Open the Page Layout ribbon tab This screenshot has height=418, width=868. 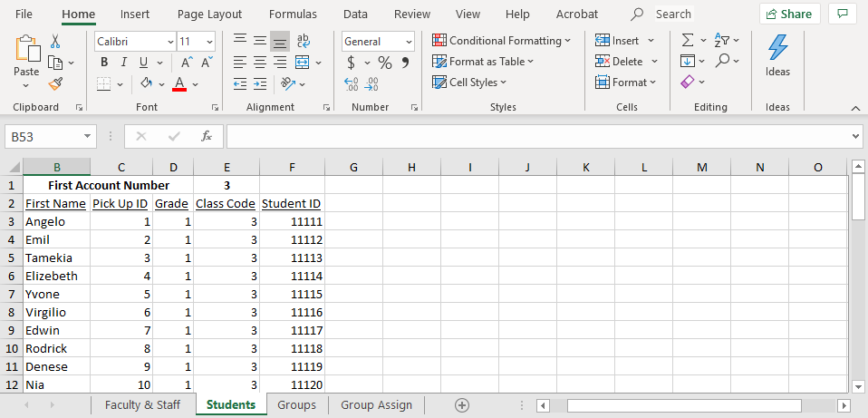(x=209, y=14)
